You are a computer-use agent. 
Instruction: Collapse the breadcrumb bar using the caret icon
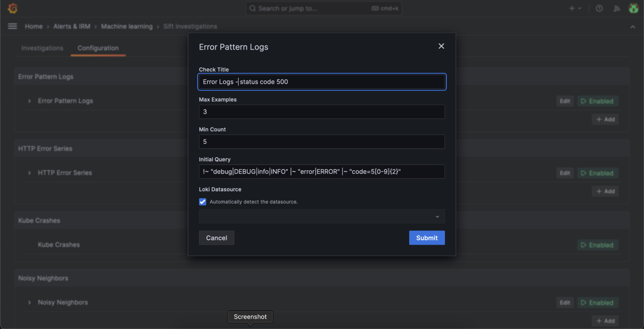click(x=632, y=26)
